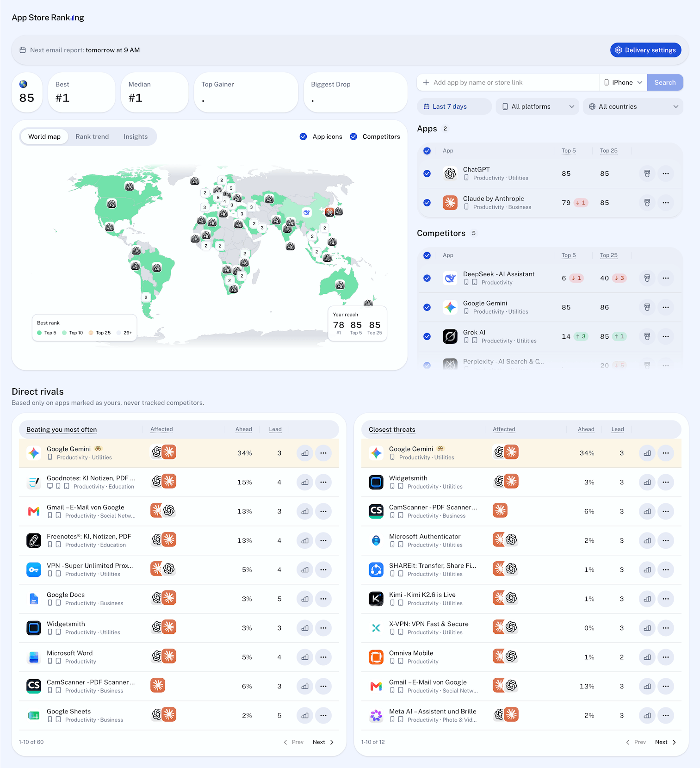Viewport: 700px width, 768px height.
Task: Click the store icon for DeepSeek row
Action: point(647,278)
